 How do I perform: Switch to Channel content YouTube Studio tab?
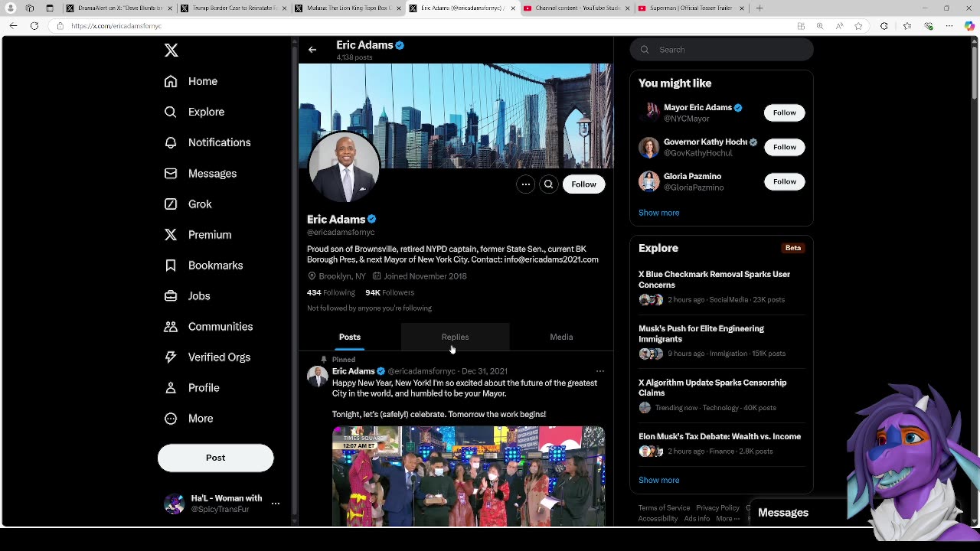pos(577,8)
